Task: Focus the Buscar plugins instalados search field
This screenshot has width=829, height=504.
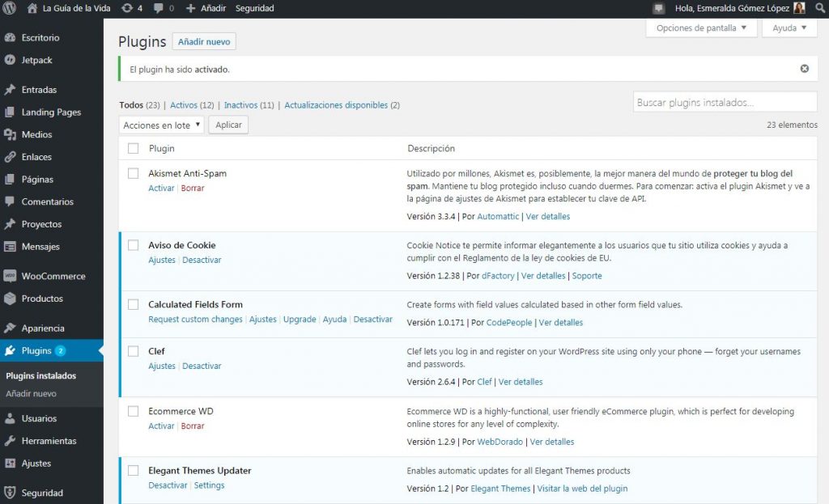Action: pyautogui.click(x=725, y=103)
